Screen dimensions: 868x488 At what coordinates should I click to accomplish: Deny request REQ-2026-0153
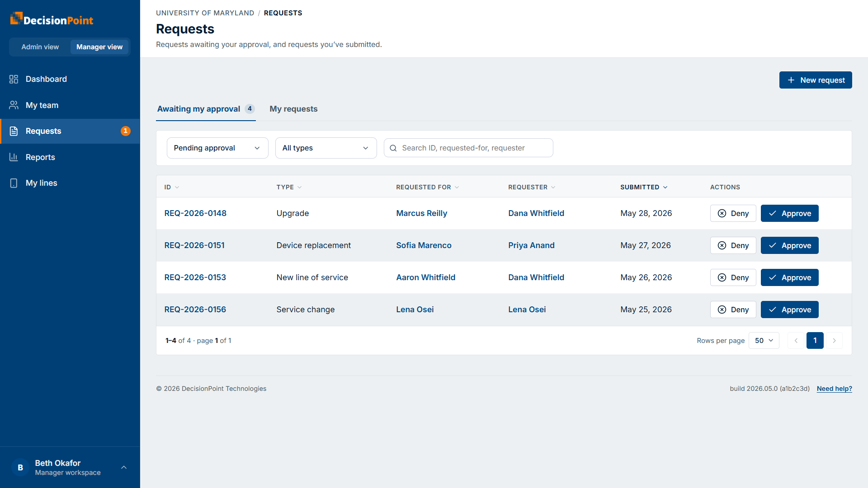tap(733, 277)
